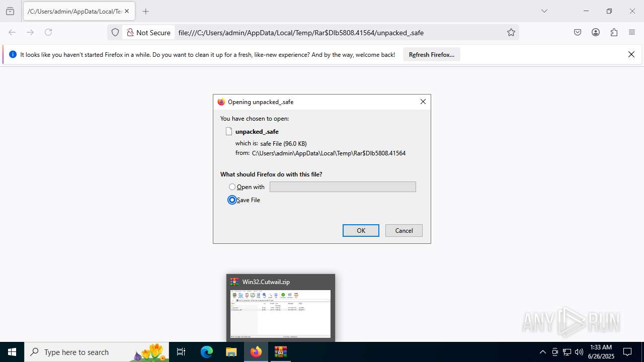Confirm the dialog with OK
The image size is (644, 362).
[x=361, y=230]
